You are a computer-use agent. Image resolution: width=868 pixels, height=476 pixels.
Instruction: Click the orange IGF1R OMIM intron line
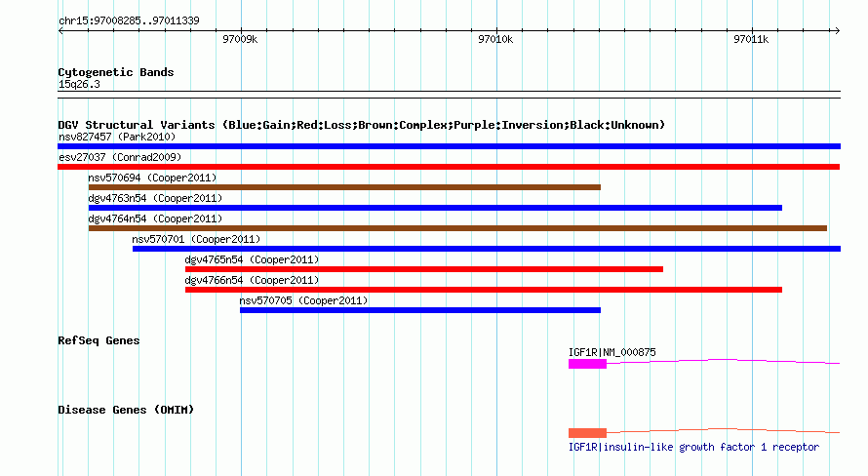point(723,430)
